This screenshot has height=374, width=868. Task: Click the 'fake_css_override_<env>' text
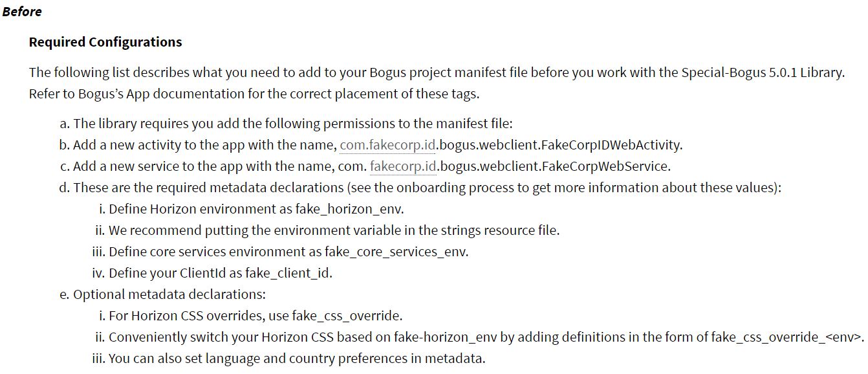pyautogui.click(x=787, y=337)
